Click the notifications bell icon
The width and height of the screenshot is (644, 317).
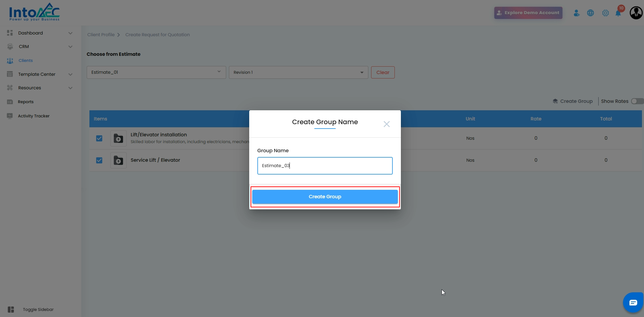(618, 13)
